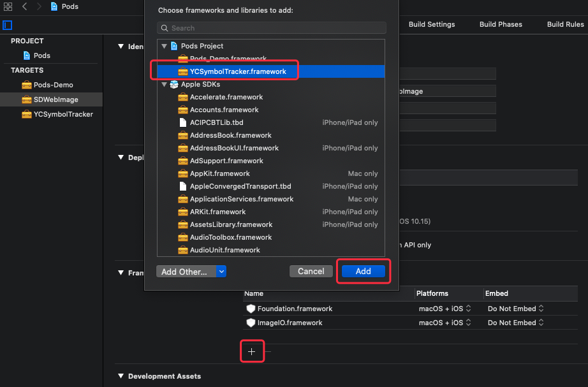Click Cancel in the frameworks dialog
This screenshot has height=387, width=588.
click(311, 271)
